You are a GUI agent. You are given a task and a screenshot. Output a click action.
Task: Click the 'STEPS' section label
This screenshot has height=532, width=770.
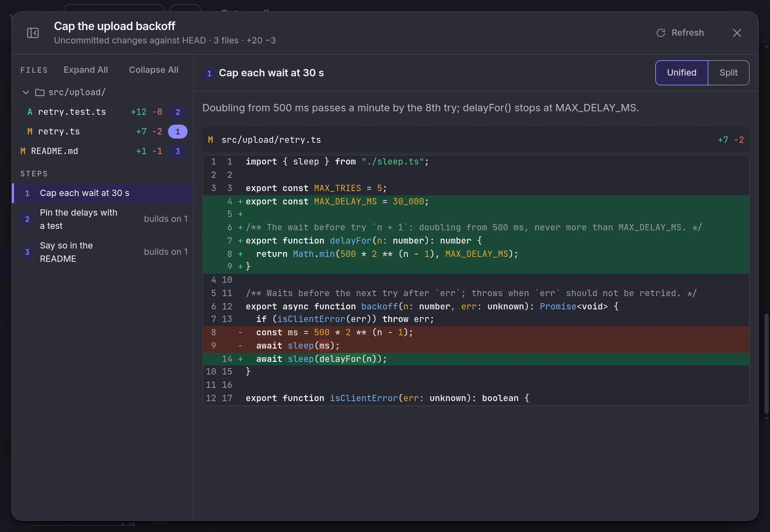point(34,174)
